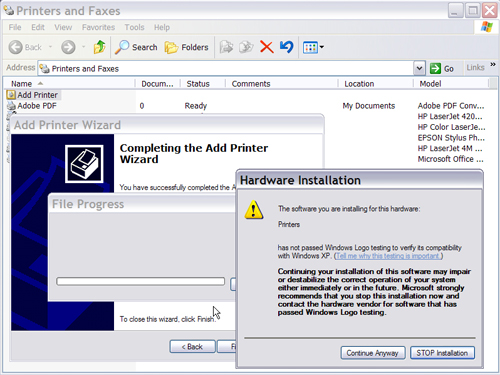Click the 'HP Color LaserJe...' model text
This screenshot has width=500, height=375.
click(451, 127)
